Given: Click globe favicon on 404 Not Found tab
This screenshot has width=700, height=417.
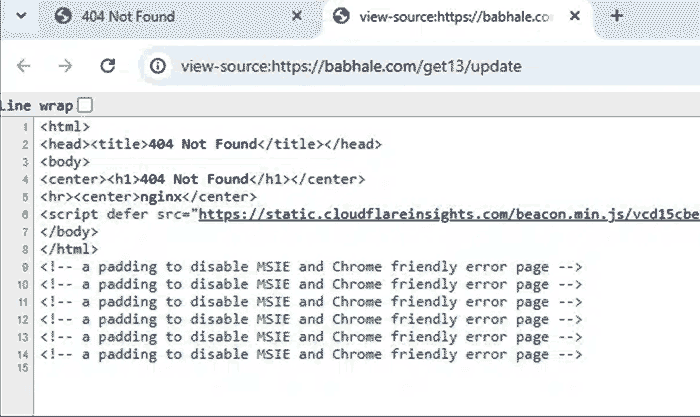Looking at the screenshot, I should point(65,16).
